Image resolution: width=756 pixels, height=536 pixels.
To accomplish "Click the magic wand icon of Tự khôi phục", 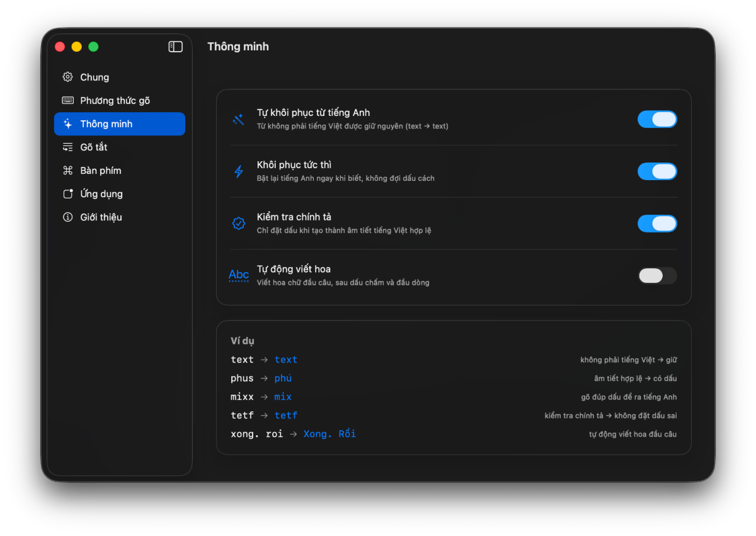I will pos(238,119).
